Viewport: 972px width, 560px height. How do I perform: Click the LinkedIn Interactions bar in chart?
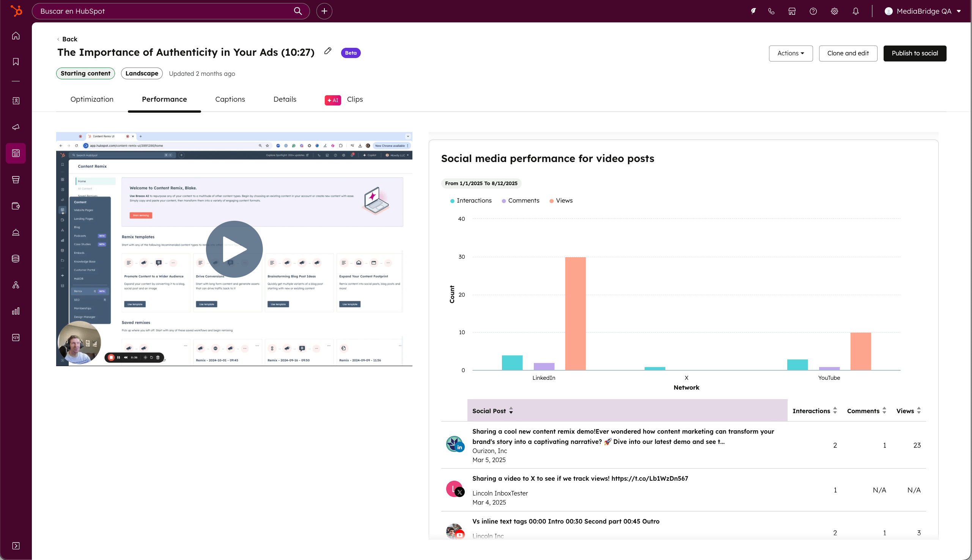pos(512,363)
